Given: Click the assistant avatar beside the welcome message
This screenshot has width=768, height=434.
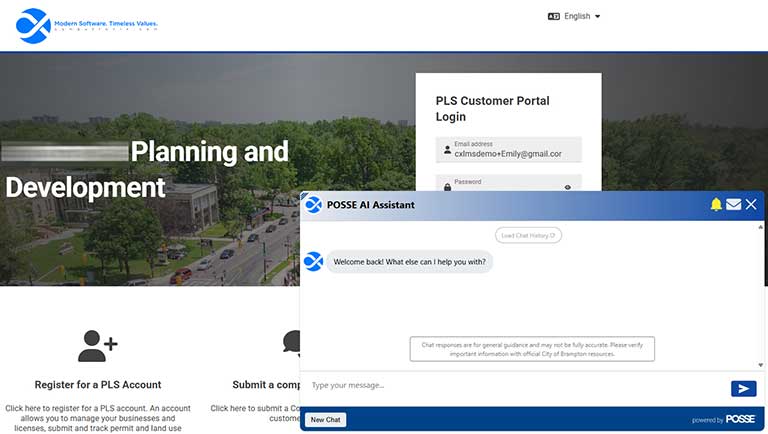Looking at the screenshot, I should (x=313, y=262).
